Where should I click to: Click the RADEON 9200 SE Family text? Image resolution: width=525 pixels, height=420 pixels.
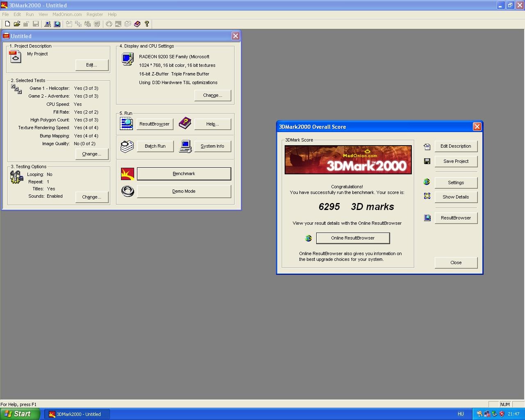[174, 57]
